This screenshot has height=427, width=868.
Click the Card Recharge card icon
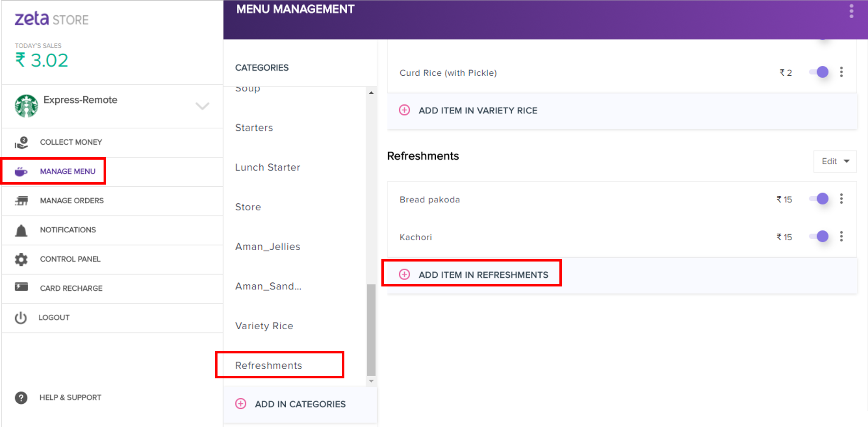pyautogui.click(x=21, y=287)
